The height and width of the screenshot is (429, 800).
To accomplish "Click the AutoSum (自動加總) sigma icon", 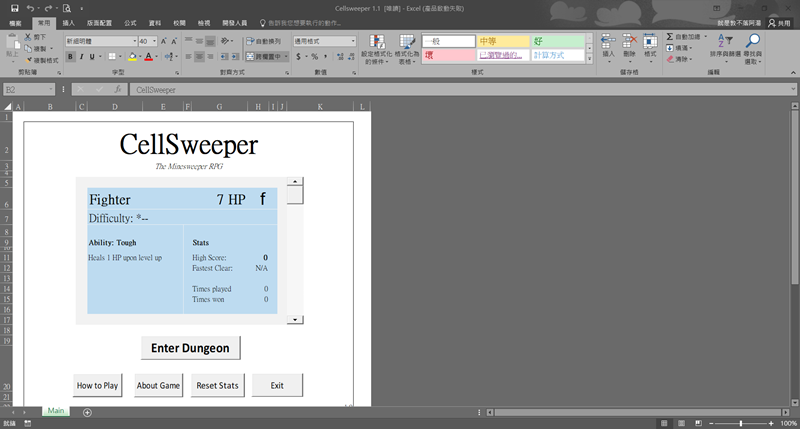I will pyautogui.click(x=671, y=37).
